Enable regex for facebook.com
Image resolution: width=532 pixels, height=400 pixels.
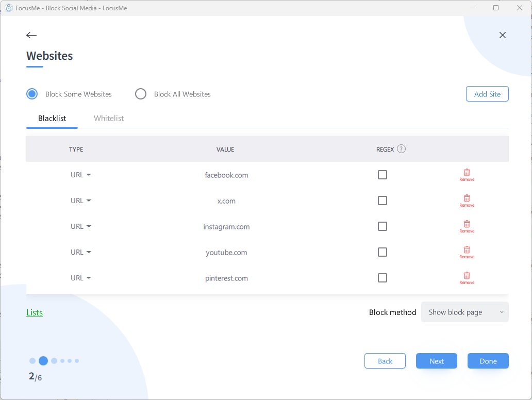383,175
